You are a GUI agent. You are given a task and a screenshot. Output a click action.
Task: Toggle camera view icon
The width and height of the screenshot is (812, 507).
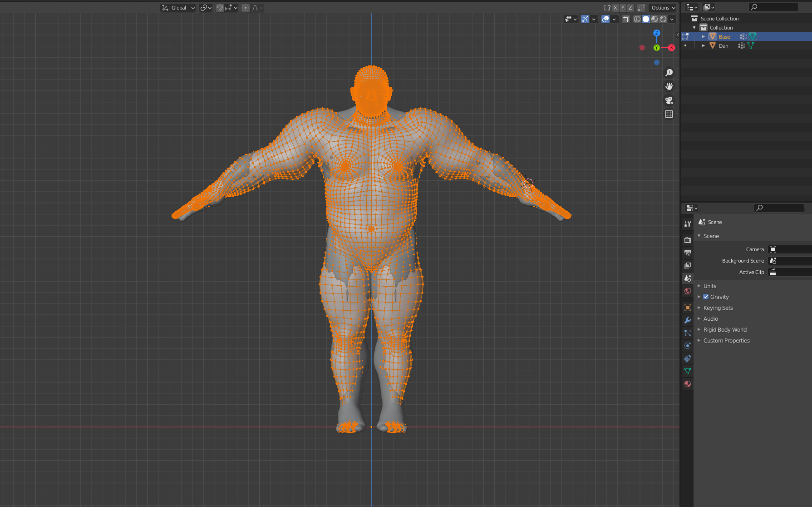(x=669, y=100)
